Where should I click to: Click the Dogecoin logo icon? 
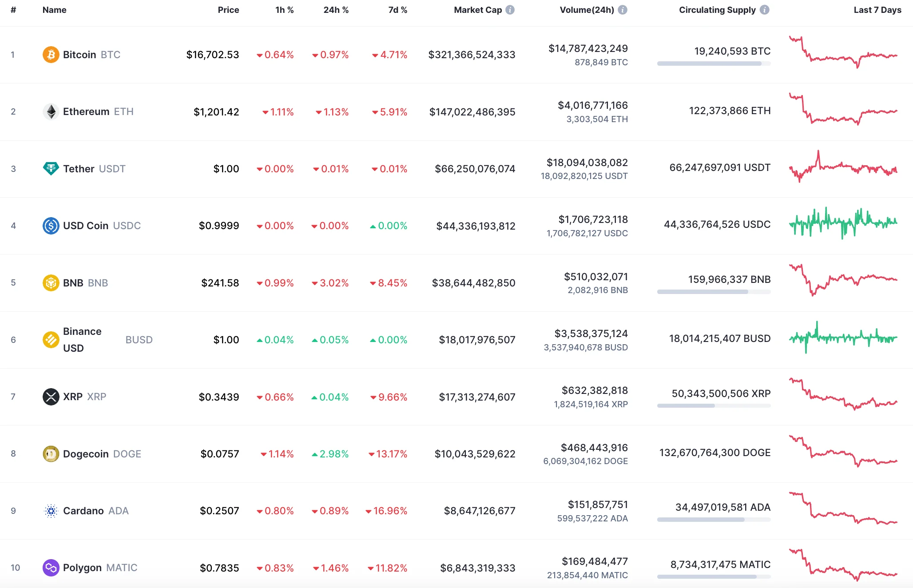(x=51, y=453)
